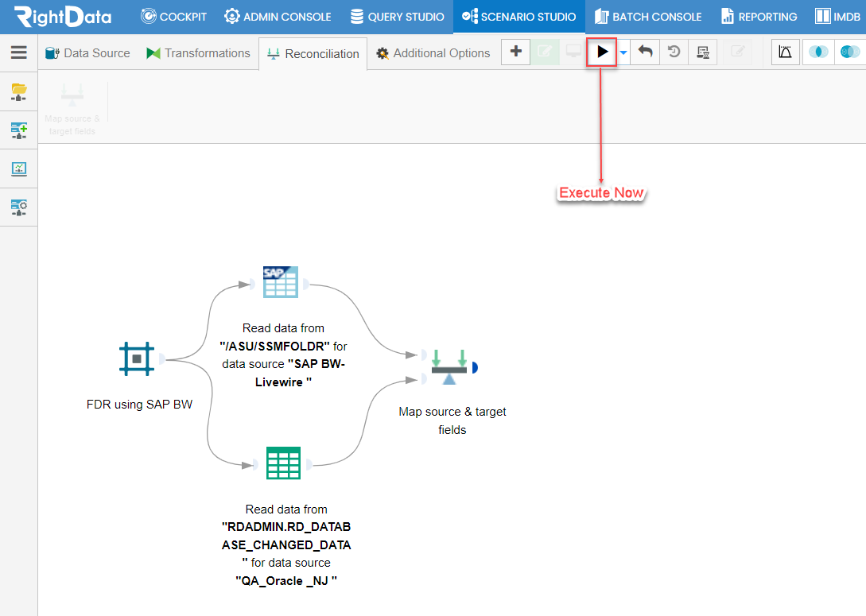
Task: Expand the hamburger navigation menu
Action: click(19, 52)
